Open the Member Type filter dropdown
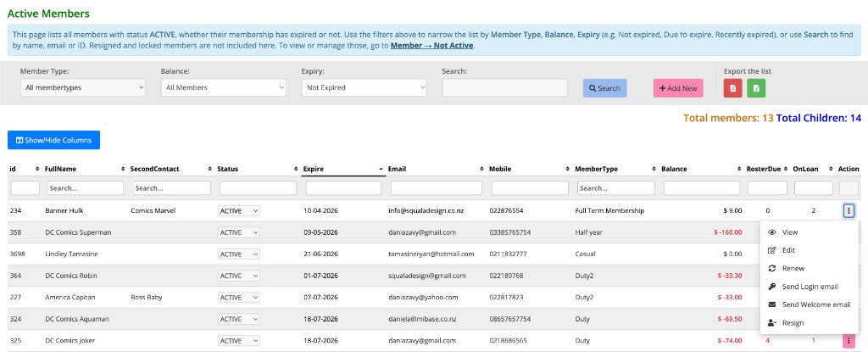This screenshot has width=868, height=352. tap(83, 87)
